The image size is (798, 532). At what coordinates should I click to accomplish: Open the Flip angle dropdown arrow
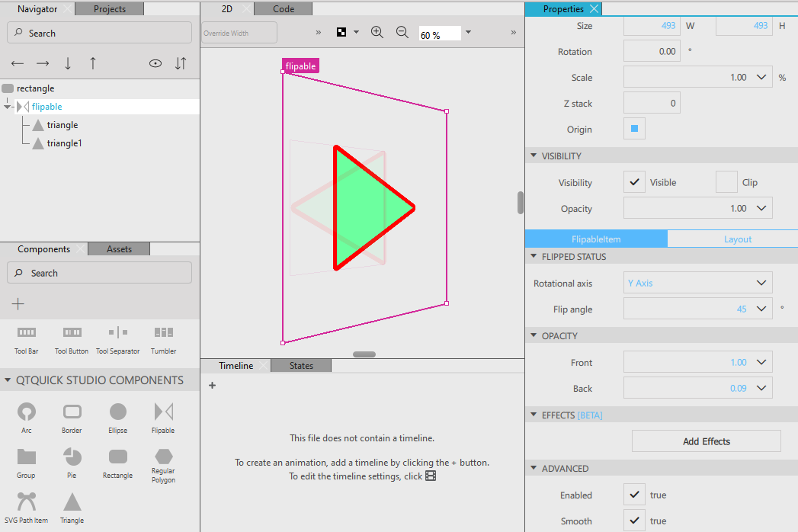click(761, 309)
